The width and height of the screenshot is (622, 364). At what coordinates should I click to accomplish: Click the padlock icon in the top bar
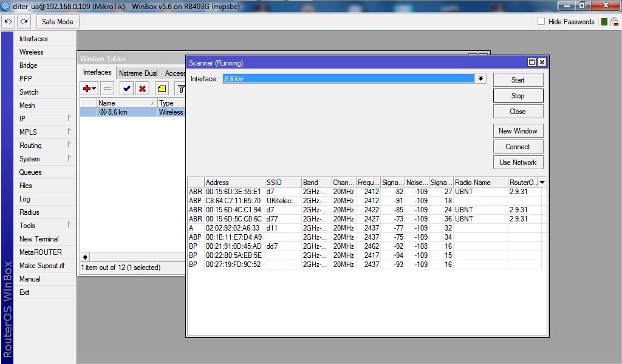pos(614,22)
